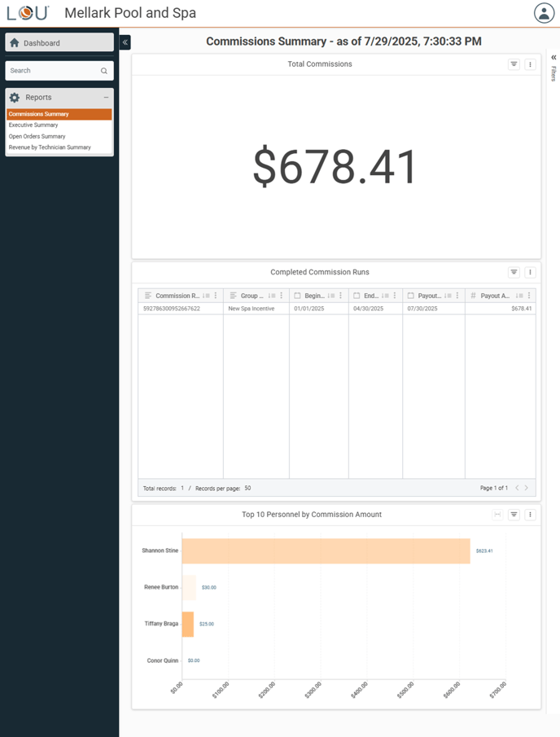Screen dimensions: 560x737
Task: Click the filter icon on Total Commissions panel
Action: (514, 64)
